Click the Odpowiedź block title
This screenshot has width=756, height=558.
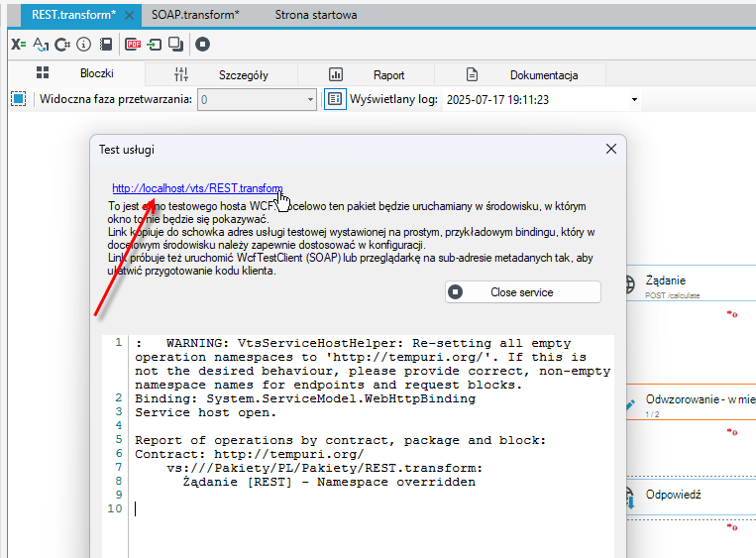coord(673,495)
